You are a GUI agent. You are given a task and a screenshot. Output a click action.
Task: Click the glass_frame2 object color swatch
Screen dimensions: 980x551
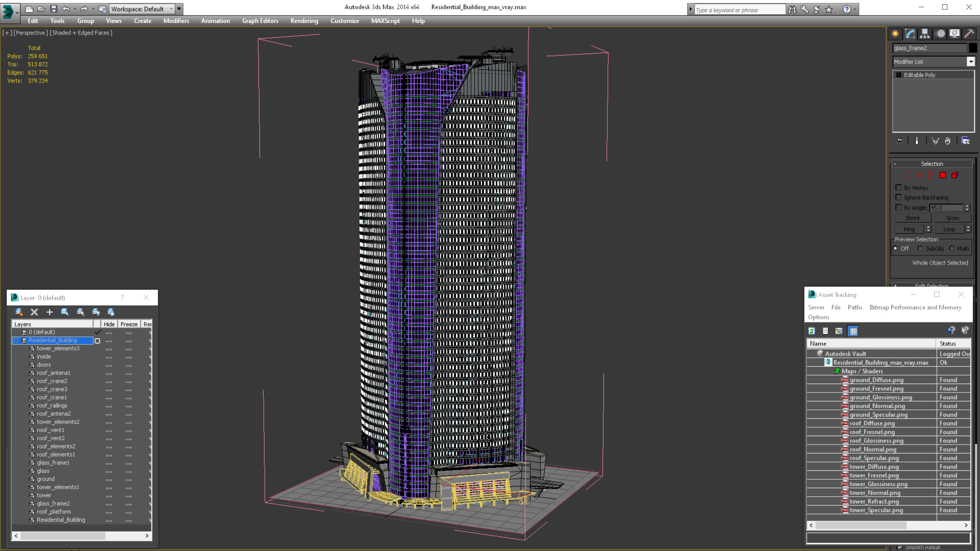pos(973,48)
